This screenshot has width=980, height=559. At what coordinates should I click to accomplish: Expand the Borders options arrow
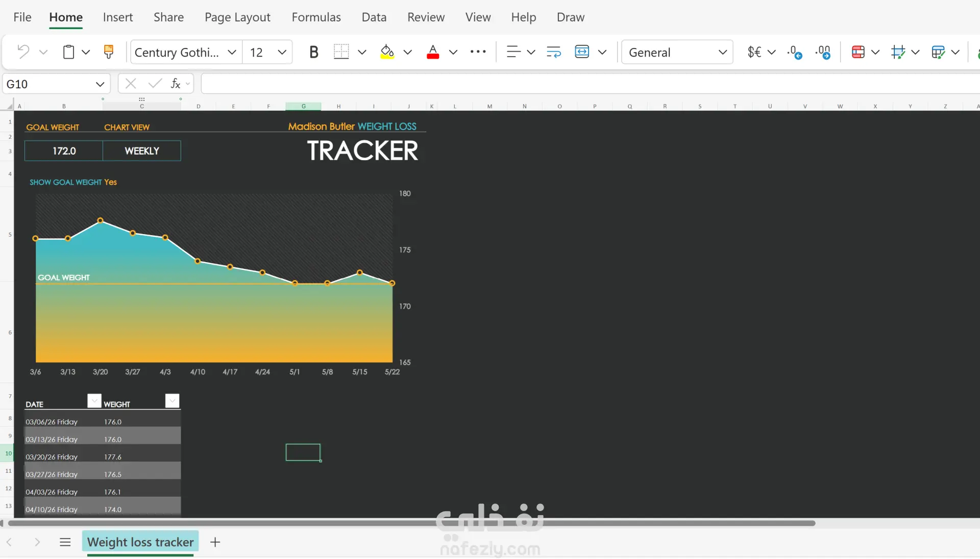[362, 52]
